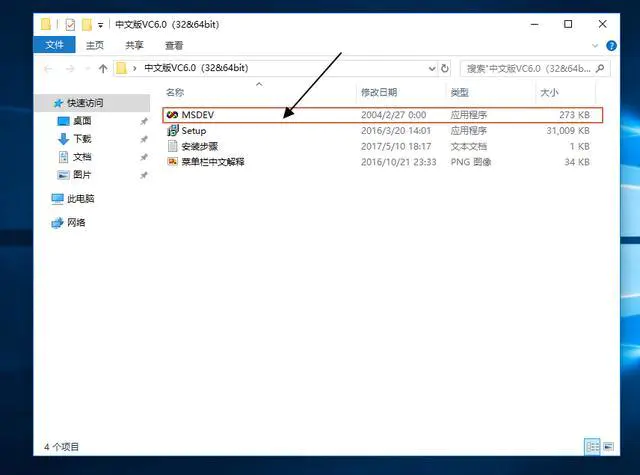Expand address bar history dropdown
This screenshot has height=475, width=640.
432,69
